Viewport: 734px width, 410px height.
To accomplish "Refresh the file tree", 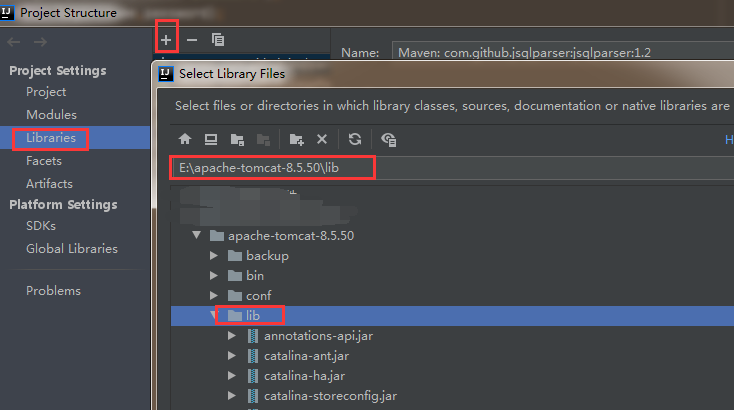I will click(355, 139).
